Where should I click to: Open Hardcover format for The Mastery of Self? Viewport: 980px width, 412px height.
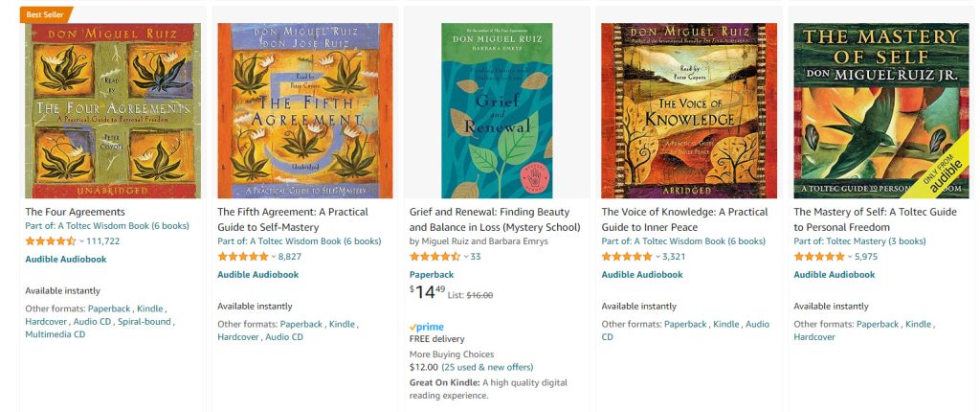coord(814,337)
